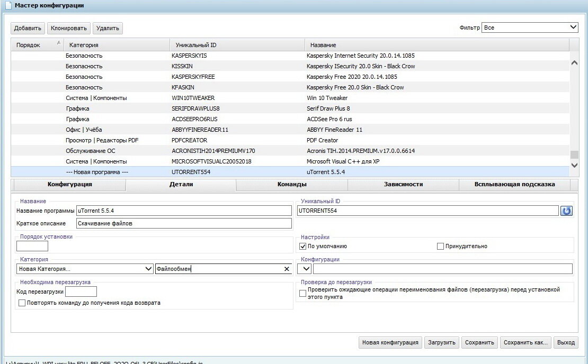Click the document icon beside Мастер конфигурации
The width and height of the screenshot is (588, 364).
coord(8,6)
